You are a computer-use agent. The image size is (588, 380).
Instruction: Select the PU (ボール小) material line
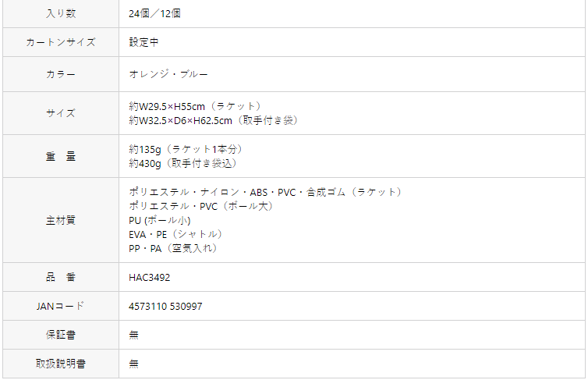pyautogui.click(x=160, y=220)
